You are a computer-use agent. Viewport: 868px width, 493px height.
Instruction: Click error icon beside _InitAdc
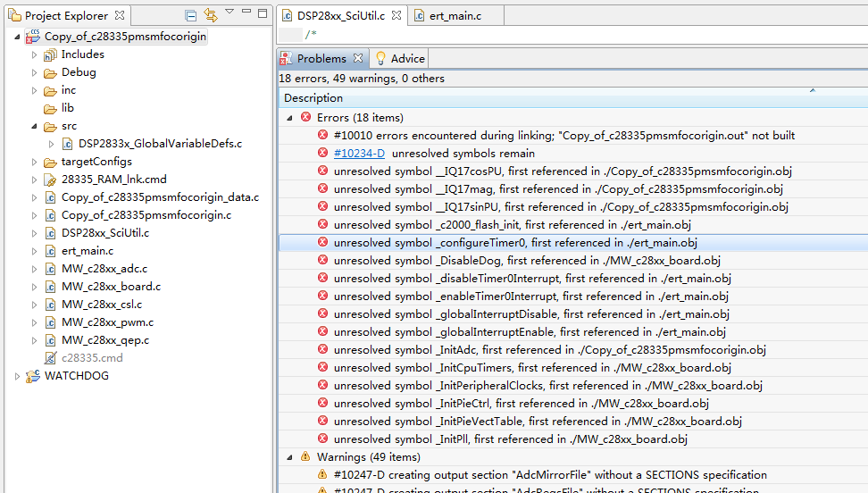tap(322, 349)
